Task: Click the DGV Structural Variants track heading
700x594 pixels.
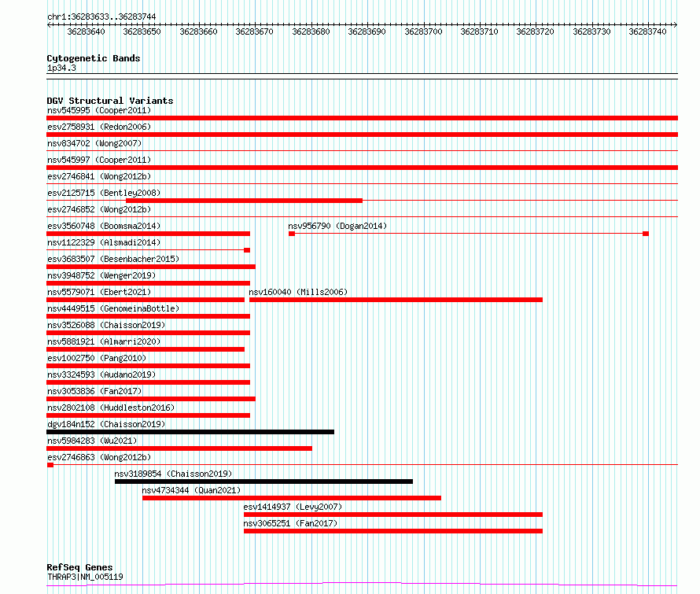Action: click(x=110, y=101)
